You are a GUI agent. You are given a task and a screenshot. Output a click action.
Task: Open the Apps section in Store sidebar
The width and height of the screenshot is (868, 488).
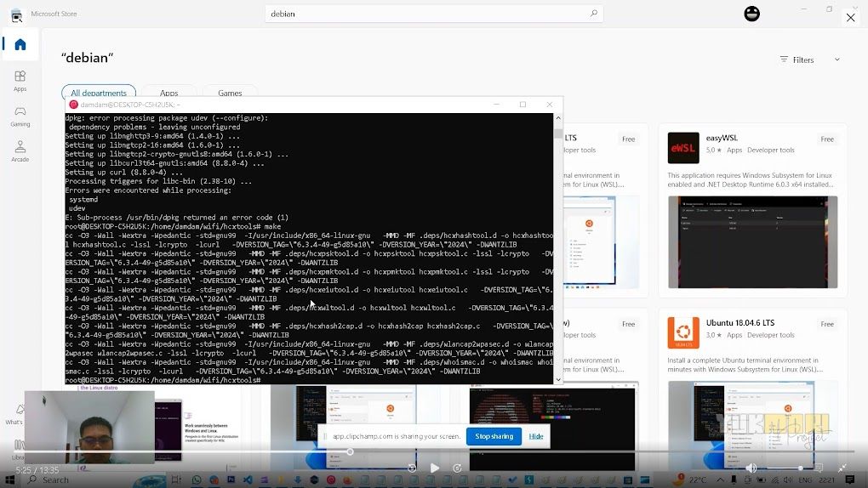pyautogui.click(x=20, y=81)
